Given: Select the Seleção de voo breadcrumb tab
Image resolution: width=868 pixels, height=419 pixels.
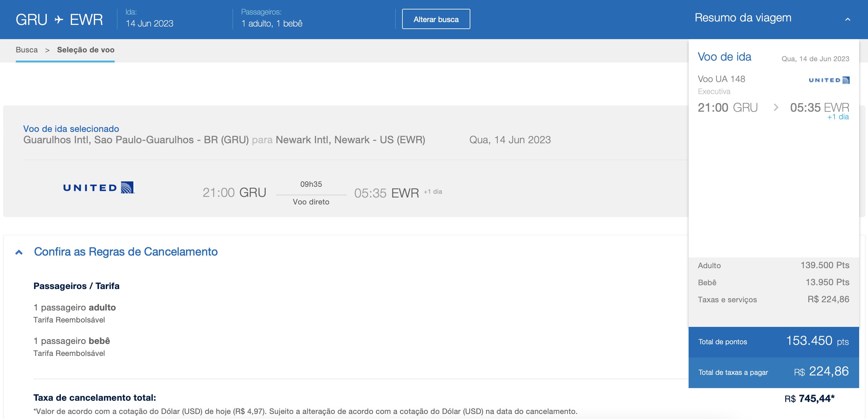Looking at the screenshot, I should pos(86,50).
